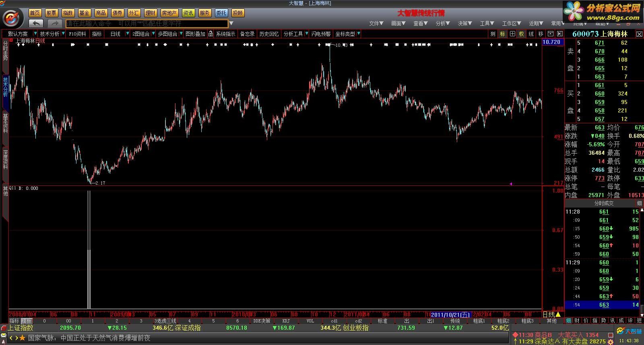
Task: Click the 财 finance tab under quote panel
Action: pyautogui.click(x=577, y=320)
